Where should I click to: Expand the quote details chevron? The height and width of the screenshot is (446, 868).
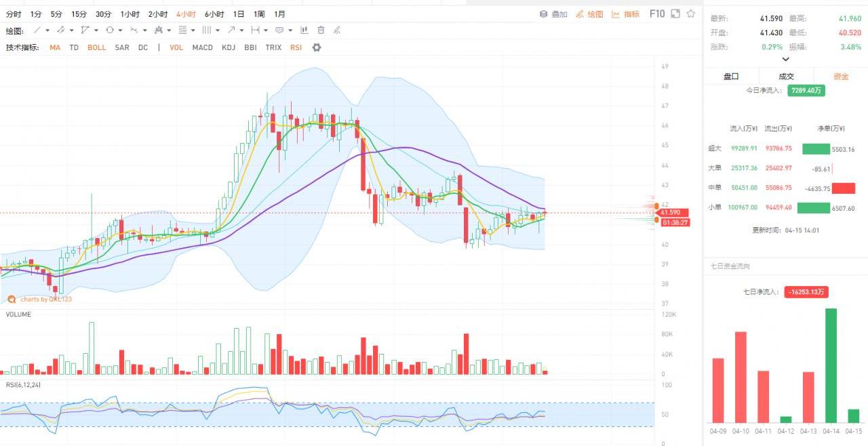[x=785, y=60]
